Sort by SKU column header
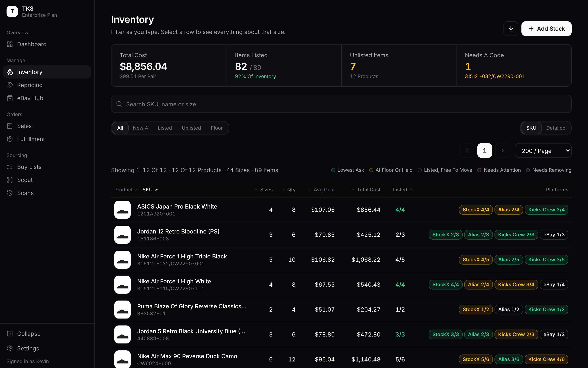Image resolution: width=588 pixels, height=368 pixels. 150,190
